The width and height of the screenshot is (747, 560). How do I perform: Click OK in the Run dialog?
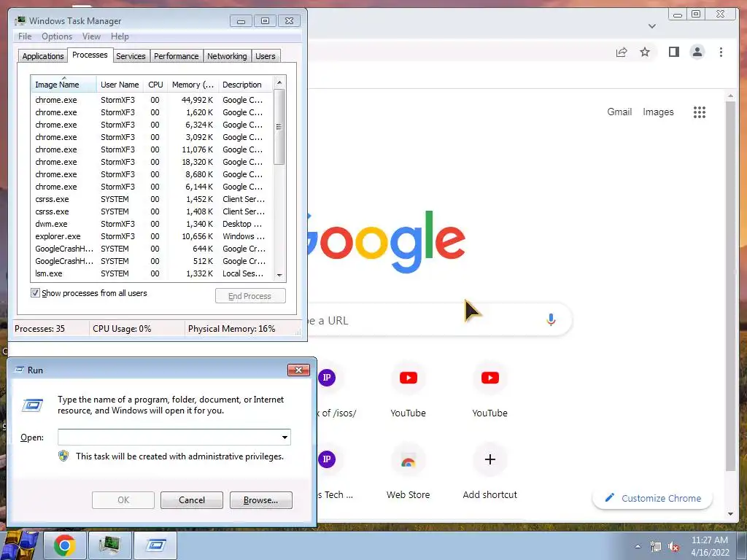tap(123, 500)
